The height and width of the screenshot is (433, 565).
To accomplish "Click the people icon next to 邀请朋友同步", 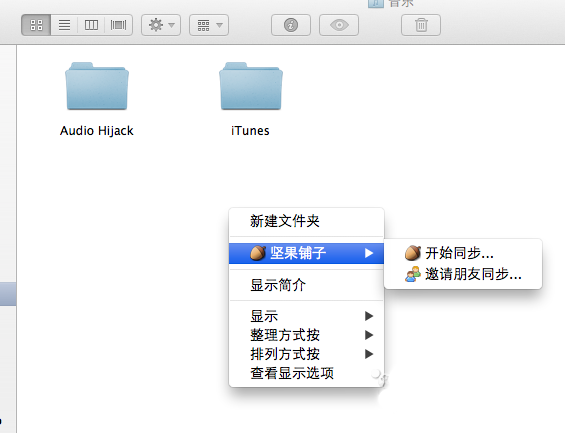I will [413, 274].
